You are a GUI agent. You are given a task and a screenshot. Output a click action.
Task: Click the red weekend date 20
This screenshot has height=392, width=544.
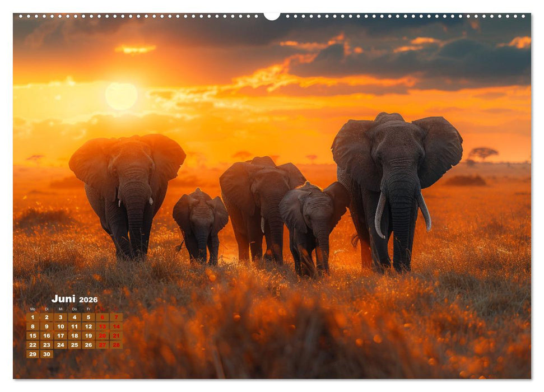[x=103, y=335]
